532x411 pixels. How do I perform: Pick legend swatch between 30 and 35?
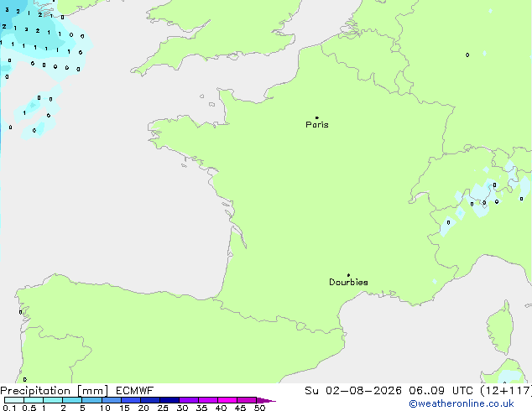189,400
